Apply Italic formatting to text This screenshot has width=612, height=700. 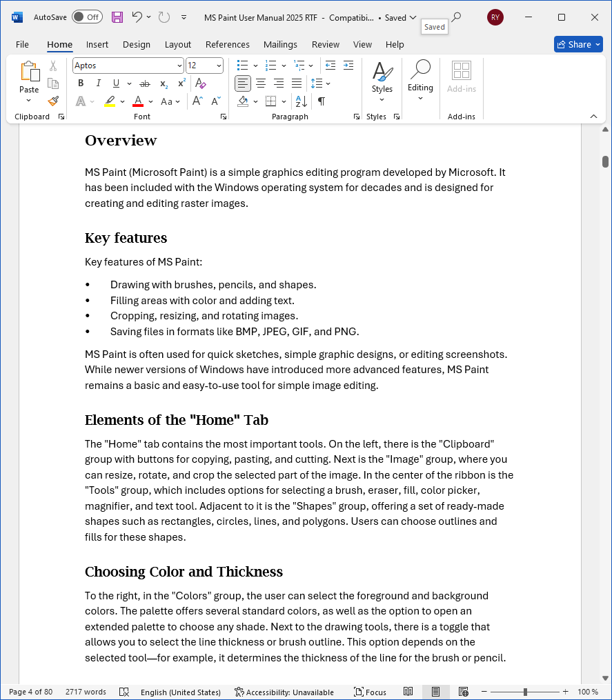click(99, 83)
